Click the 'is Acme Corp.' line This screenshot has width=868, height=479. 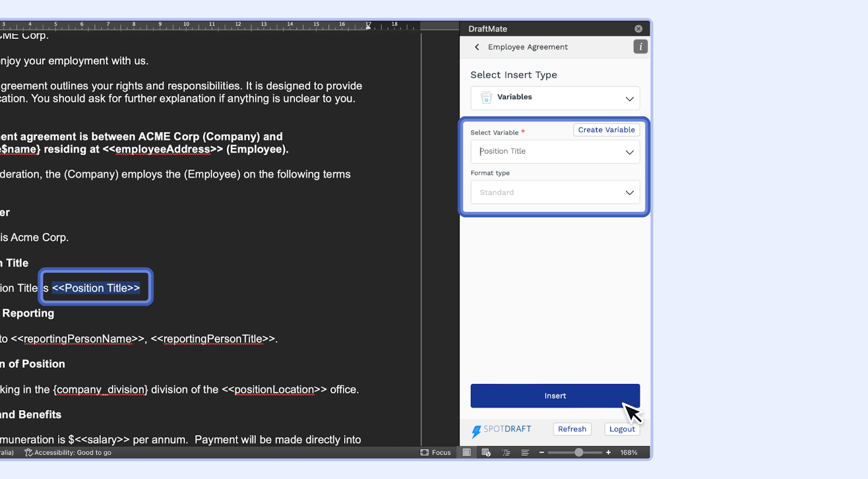pos(34,238)
